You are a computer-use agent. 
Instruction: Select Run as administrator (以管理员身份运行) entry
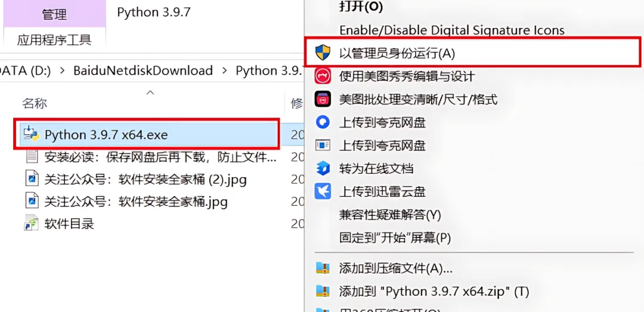tap(472, 53)
